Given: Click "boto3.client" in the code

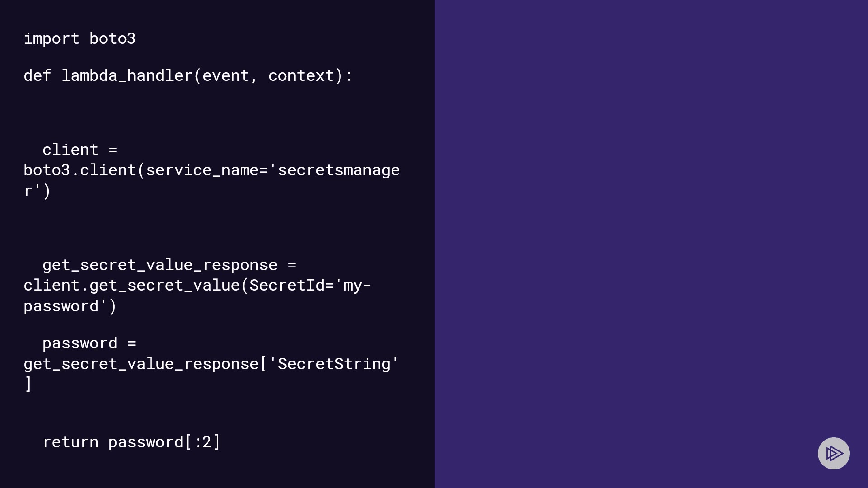Looking at the screenshot, I should click(80, 170).
